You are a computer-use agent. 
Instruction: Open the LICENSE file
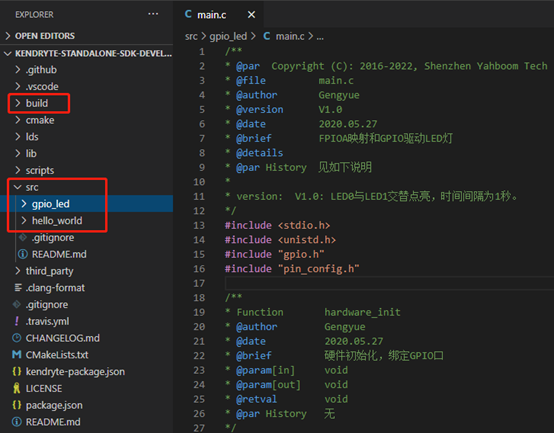pos(44,388)
